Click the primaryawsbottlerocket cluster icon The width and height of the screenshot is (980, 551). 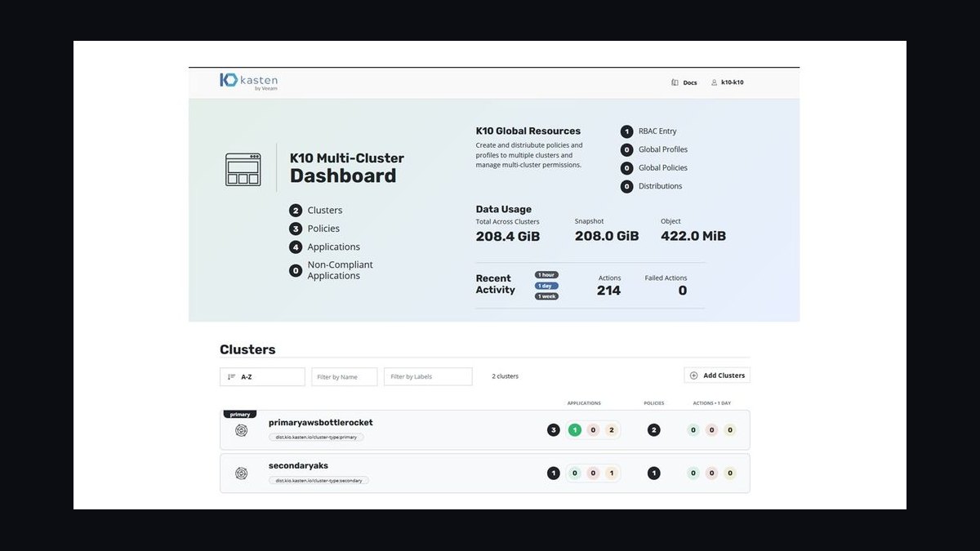(x=241, y=431)
